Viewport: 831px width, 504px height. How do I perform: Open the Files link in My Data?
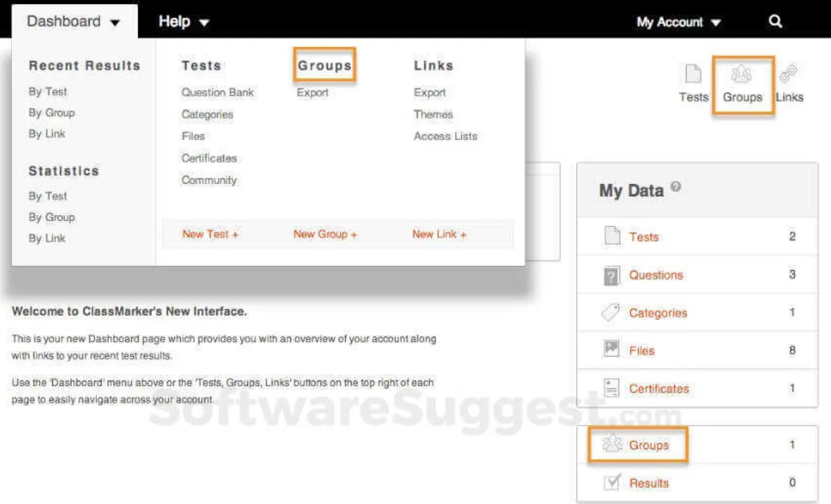(641, 350)
